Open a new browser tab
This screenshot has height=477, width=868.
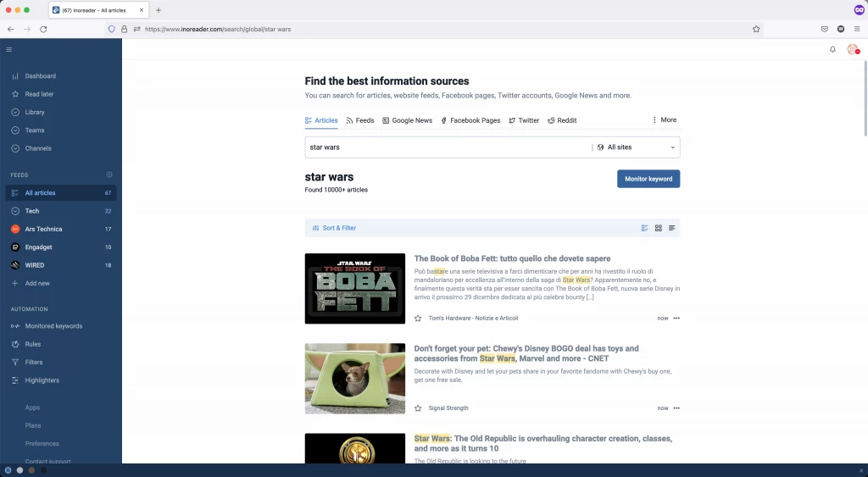click(x=159, y=10)
